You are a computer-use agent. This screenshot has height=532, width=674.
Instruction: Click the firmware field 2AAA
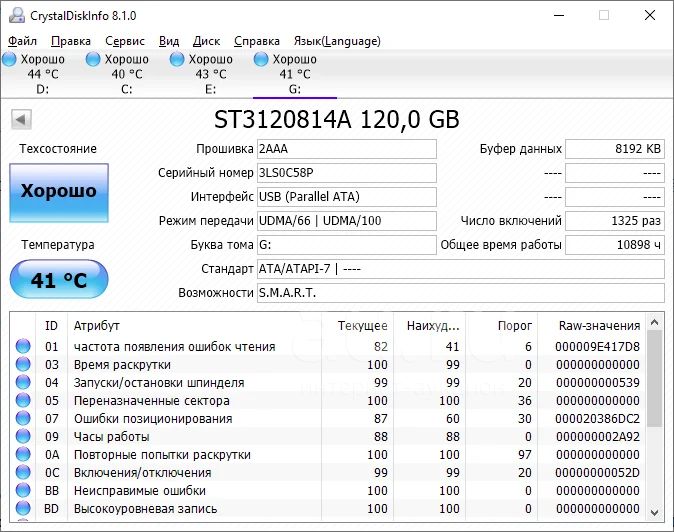(346, 149)
